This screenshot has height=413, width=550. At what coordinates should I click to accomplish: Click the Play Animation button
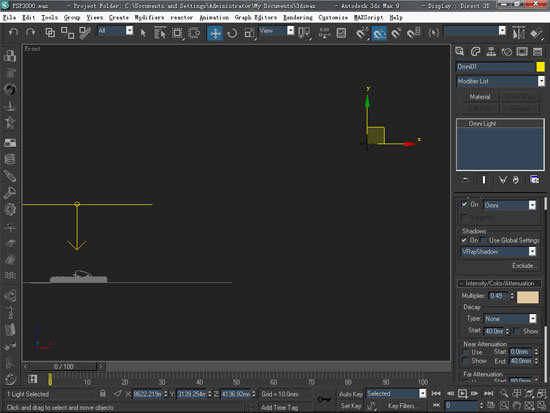pyautogui.click(x=463, y=393)
